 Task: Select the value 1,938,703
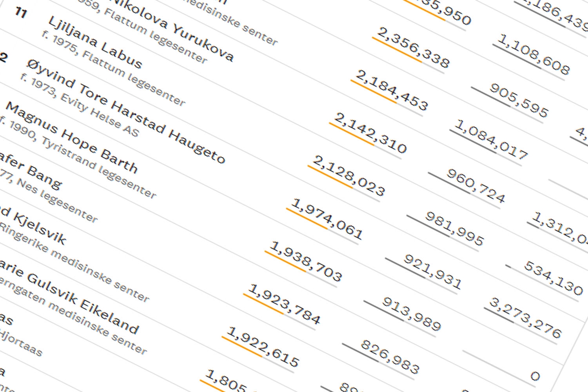pyautogui.click(x=306, y=261)
